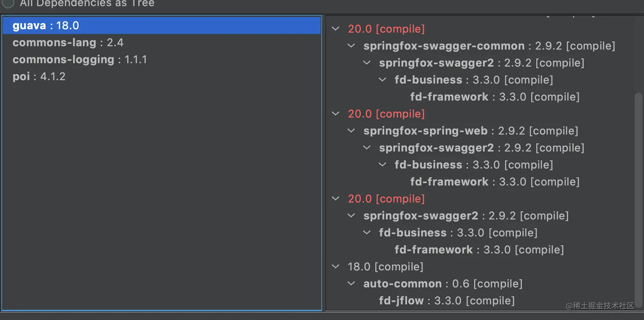The height and width of the screenshot is (320, 644).
Task: Click fd-framework row just above 18.0 [compile]
Action: pos(479,250)
